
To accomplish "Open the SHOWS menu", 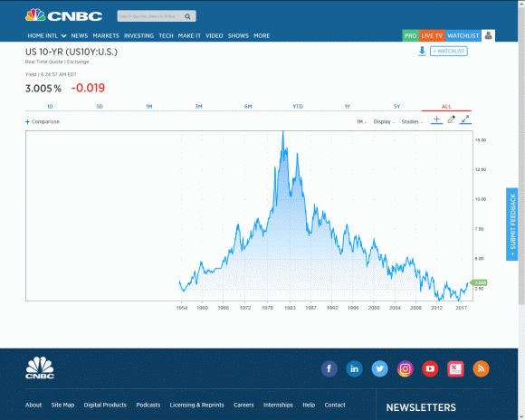I will [238, 36].
